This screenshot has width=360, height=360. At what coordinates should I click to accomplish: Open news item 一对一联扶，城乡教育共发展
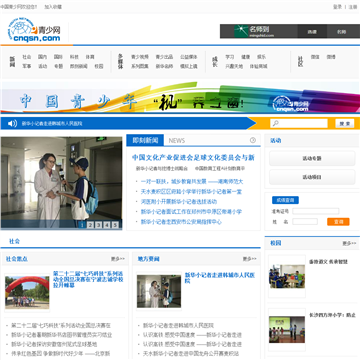193,182
